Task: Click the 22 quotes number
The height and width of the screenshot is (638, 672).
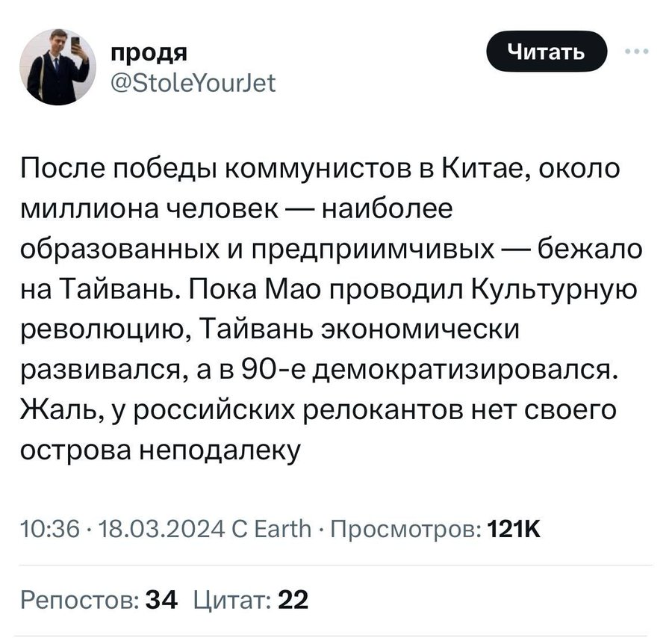Action: point(293,599)
